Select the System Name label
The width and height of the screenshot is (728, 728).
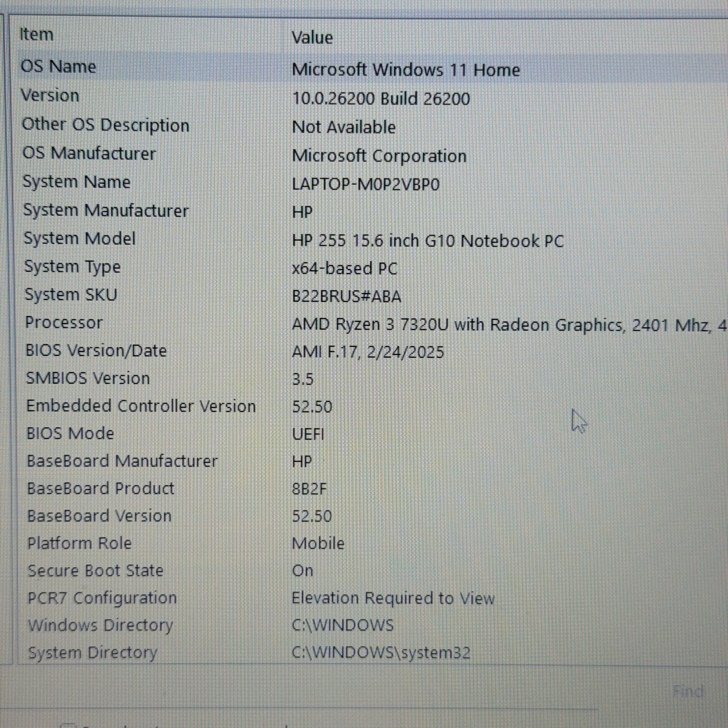pos(76,182)
